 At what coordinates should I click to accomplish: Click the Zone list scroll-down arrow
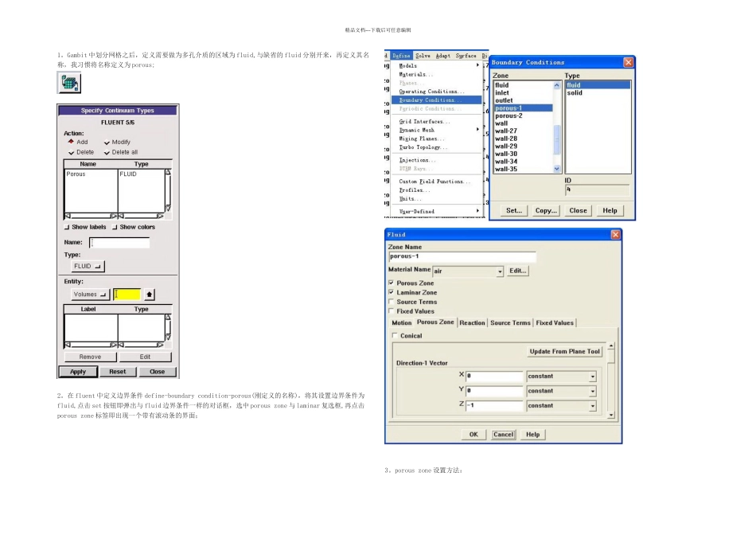557,169
